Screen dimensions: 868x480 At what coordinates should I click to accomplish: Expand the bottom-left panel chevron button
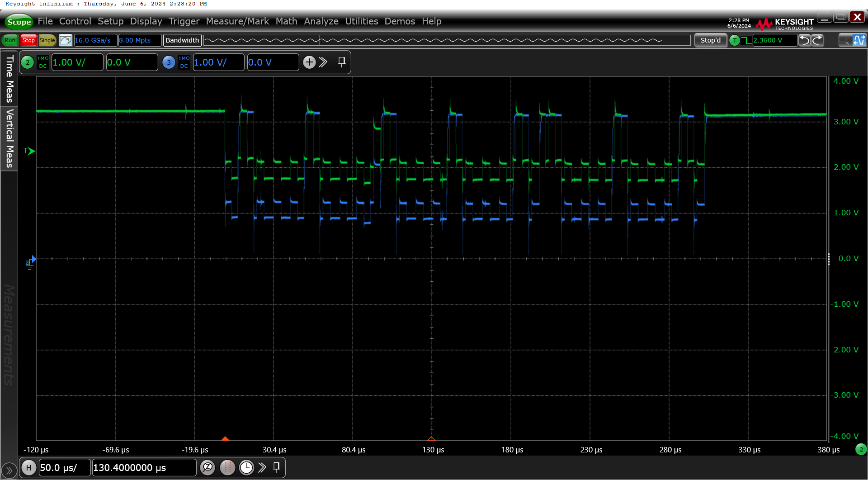[9, 471]
